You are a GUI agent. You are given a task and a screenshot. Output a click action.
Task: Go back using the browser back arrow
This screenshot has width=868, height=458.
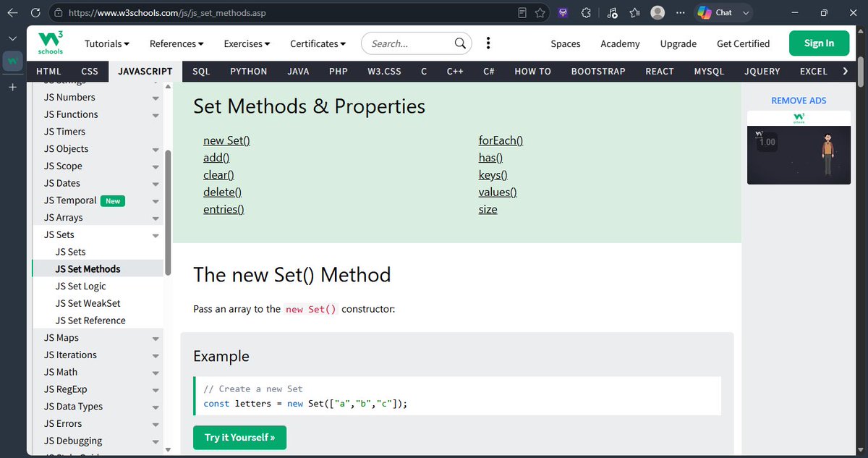click(x=13, y=13)
